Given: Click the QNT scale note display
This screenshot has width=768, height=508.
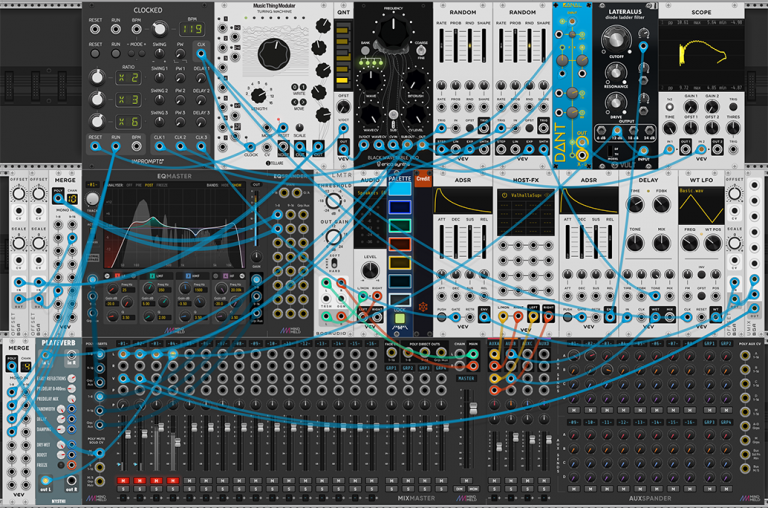Looking at the screenshot, I should point(343,55).
